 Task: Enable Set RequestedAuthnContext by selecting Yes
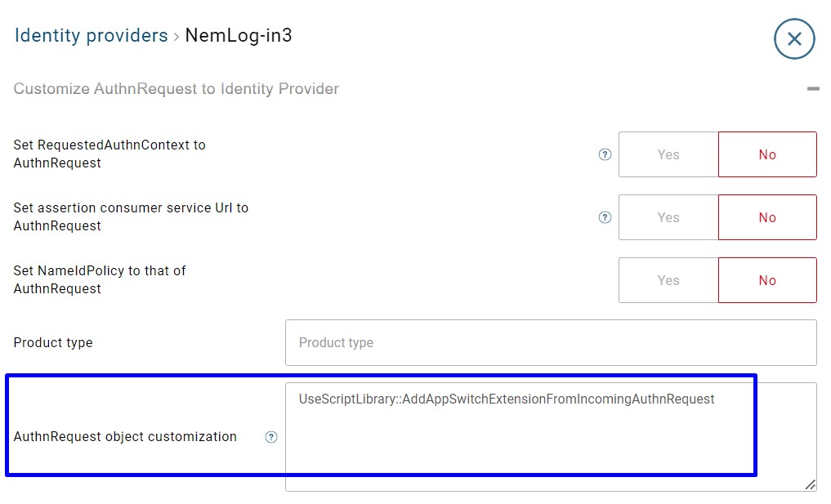point(668,154)
